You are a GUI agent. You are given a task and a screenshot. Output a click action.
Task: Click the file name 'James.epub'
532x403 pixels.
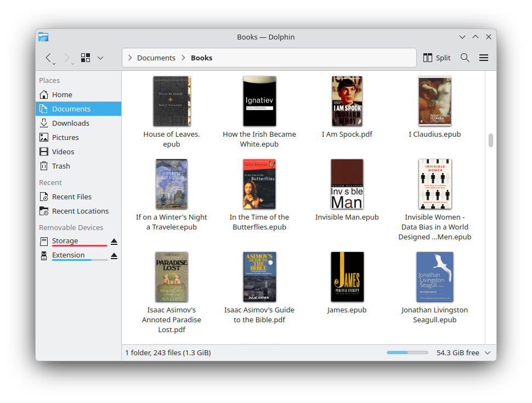click(x=347, y=310)
